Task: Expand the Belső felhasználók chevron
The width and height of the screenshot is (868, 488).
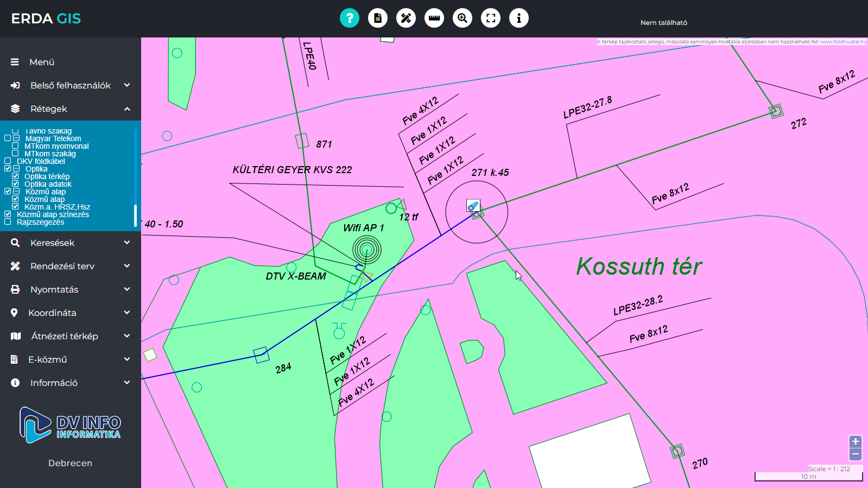Action: (127, 85)
